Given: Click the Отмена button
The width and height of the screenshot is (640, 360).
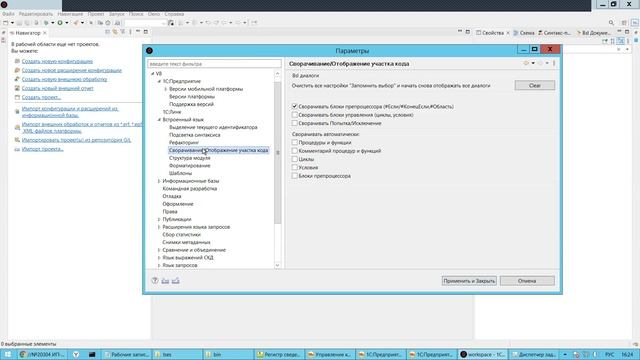Looking at the screenshot, I should click(527, 281).
